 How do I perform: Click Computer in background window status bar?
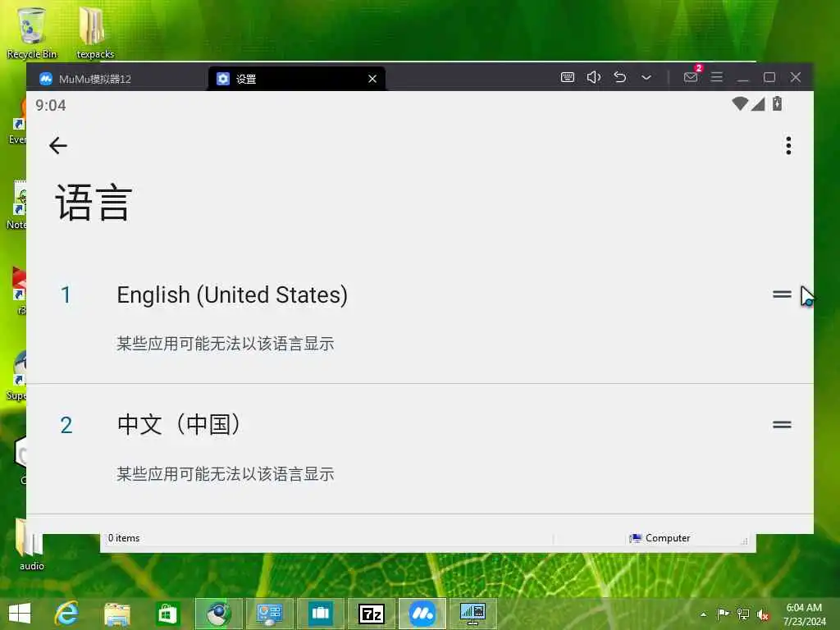point(668,538)
